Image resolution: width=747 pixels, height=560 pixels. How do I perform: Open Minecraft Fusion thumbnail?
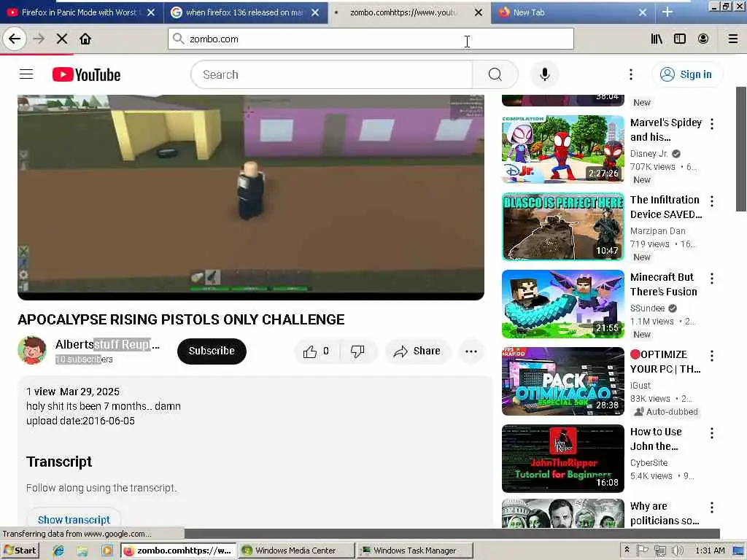pyautogui.click(x=562, y=304)
